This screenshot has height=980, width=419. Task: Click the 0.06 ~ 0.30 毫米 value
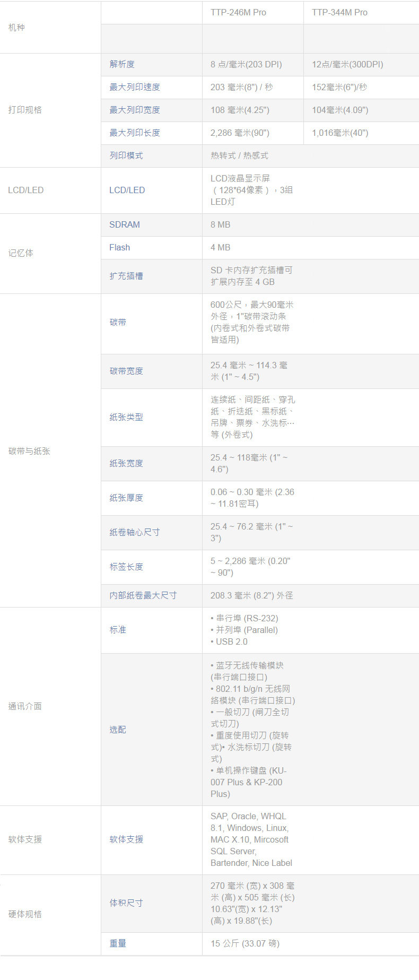252,498
